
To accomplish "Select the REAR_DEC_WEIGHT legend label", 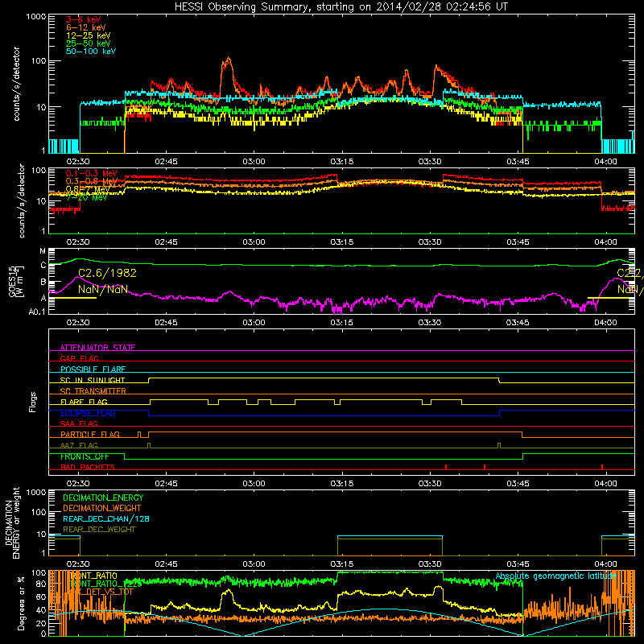I will pyautogui.click(x=99, y=530).
